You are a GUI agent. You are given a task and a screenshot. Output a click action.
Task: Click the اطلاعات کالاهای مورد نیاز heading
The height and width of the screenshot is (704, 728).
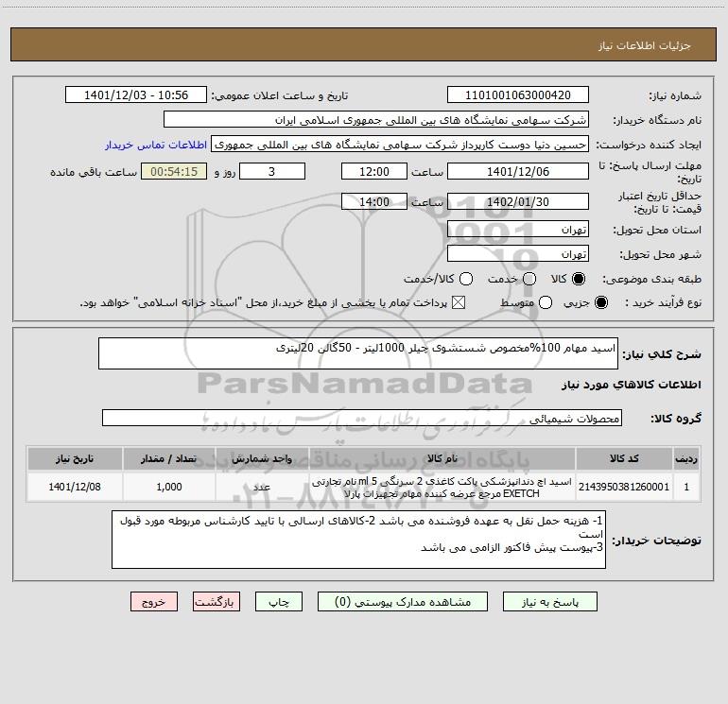click(x=631, y=385)
